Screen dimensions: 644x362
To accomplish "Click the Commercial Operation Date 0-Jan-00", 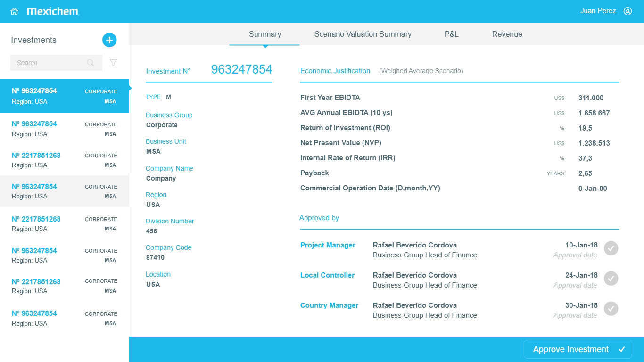I will [x=593, y=189].
